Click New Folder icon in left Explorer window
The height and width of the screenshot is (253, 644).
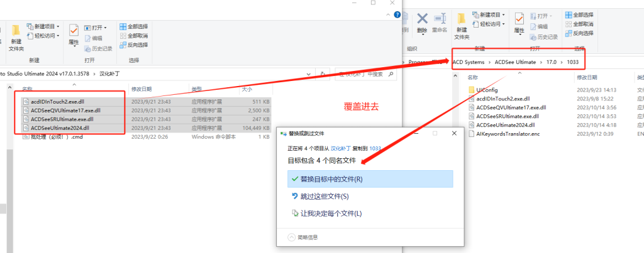[x=16, y=38]
